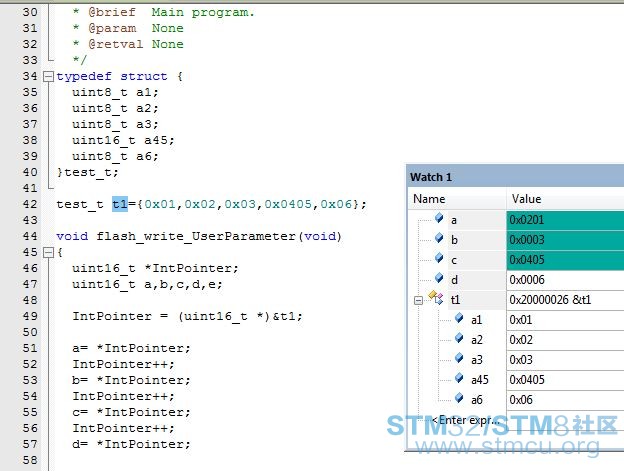This screenshot has height=471, width=624.
Task: Collapse the typedef struct fold at line 34
Action: point(48,76)
